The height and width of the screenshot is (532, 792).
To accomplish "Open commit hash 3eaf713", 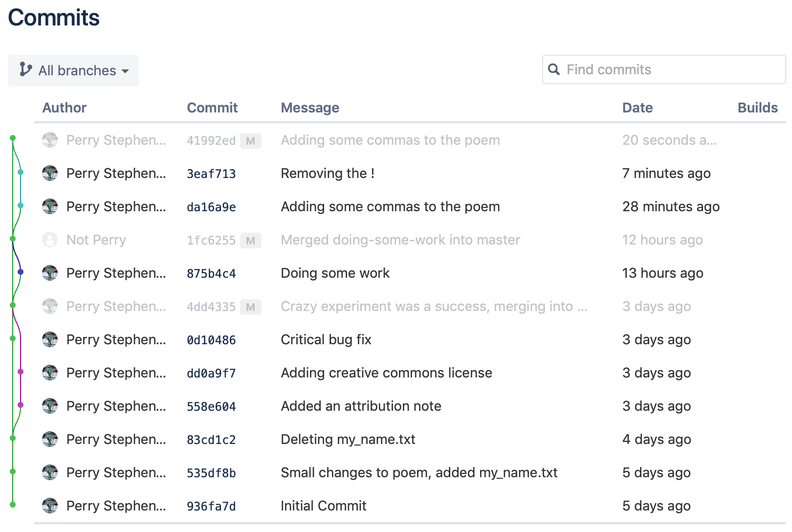I will click(211, 174).
